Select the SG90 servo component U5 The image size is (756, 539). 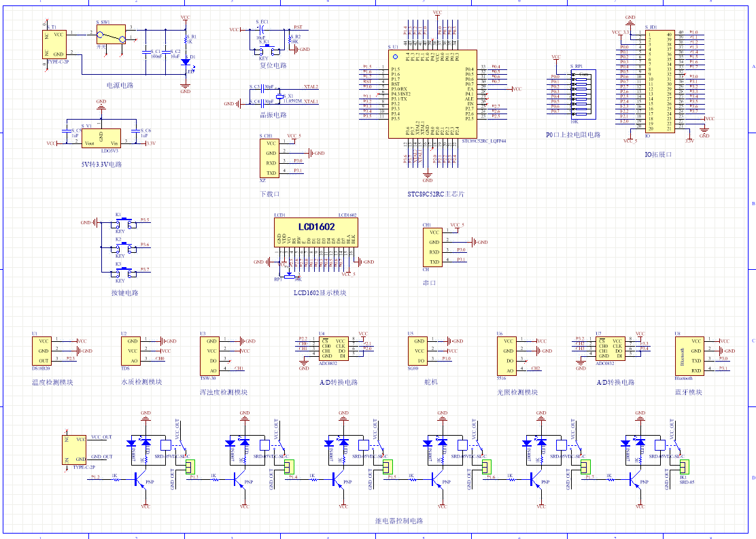(418, 351)
